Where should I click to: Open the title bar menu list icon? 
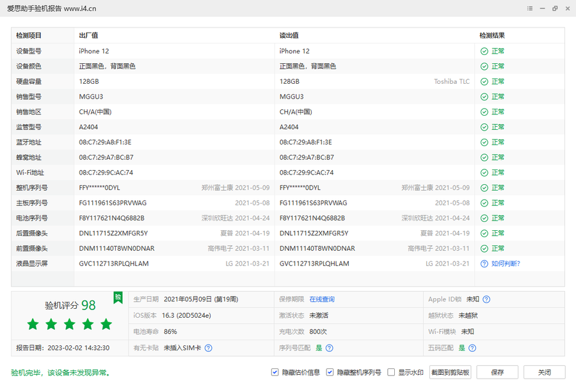530,8
